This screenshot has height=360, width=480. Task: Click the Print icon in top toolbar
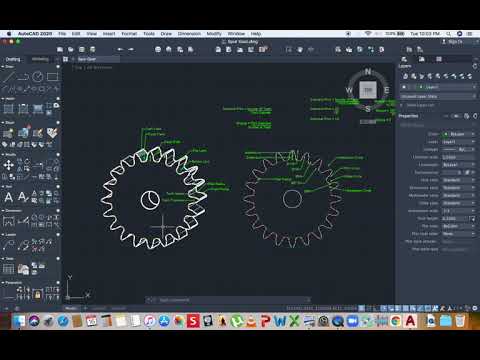point(158,49)
